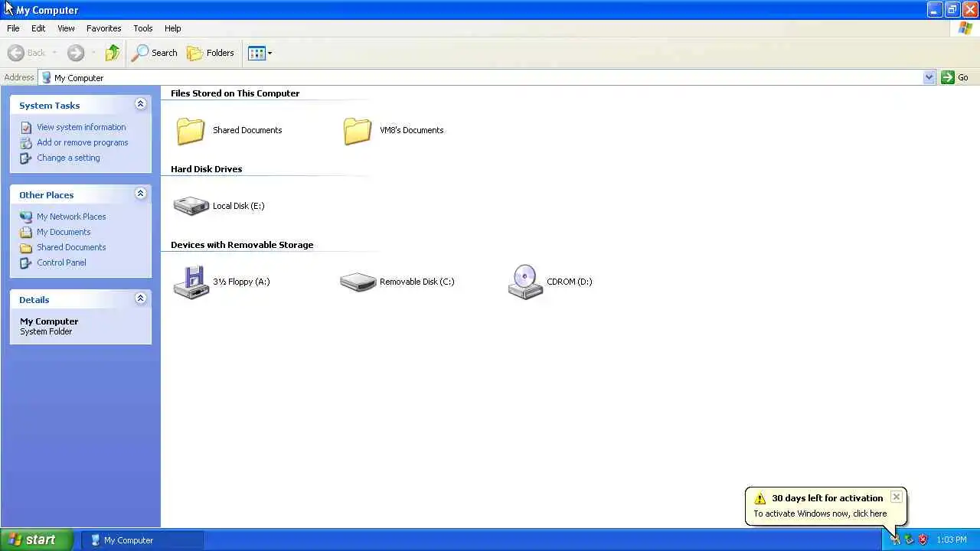Open Shared Documents in Other Places
The width and height of the screenshot is (980, 551).
coord(71,247)
